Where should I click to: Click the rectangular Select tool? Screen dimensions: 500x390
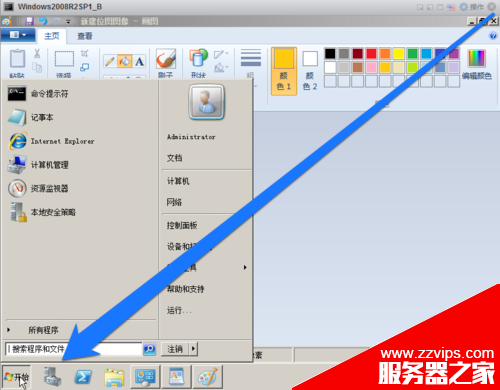pos(64,59)
